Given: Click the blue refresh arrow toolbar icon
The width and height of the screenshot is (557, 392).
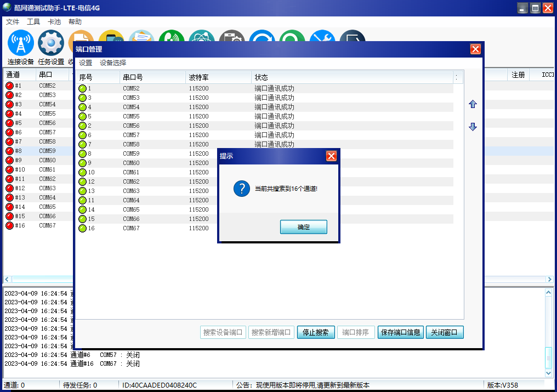Looking at the screenshot, I should coord(262,36).
